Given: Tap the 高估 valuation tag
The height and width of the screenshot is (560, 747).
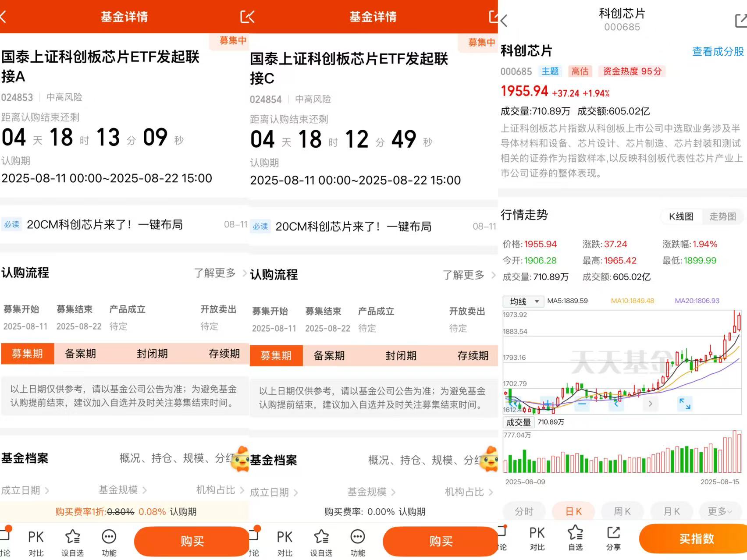Looking at the screenshot, I should 580,71.
